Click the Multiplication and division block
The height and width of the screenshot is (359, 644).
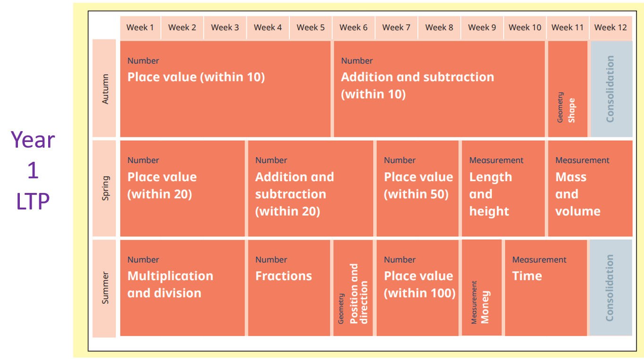[182, 288]
